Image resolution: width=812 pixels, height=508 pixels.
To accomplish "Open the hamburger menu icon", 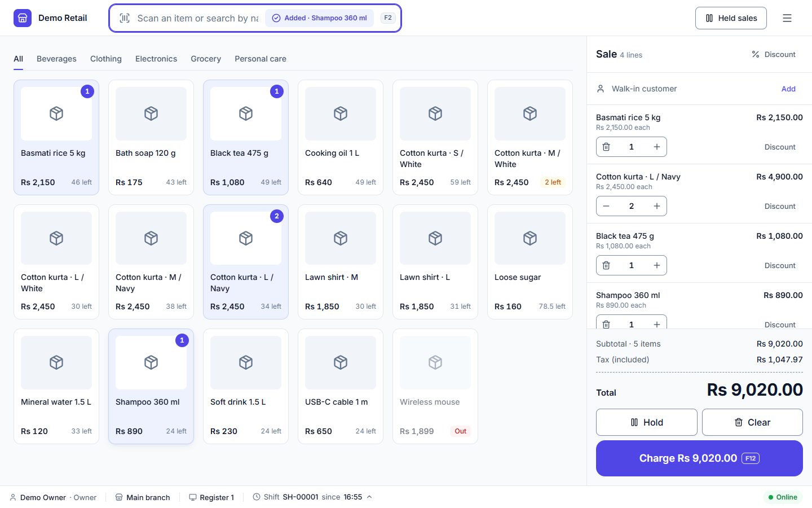I will point(787,18).
